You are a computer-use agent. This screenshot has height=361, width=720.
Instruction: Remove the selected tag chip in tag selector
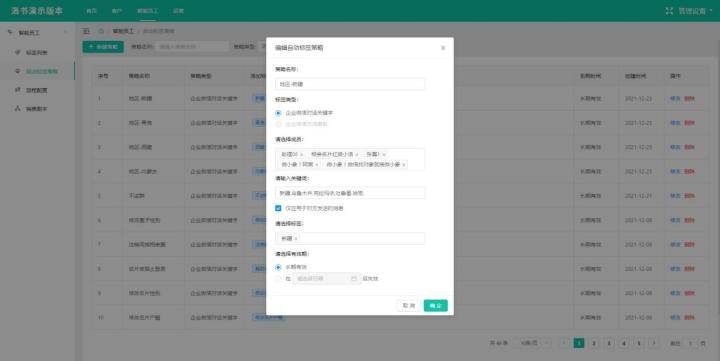pos(296,239)
